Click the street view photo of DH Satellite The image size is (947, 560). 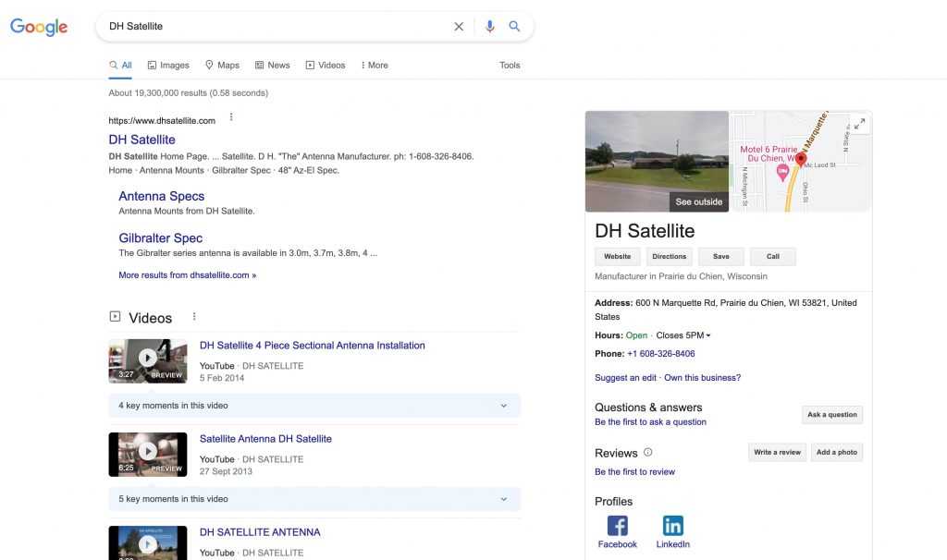658,161
